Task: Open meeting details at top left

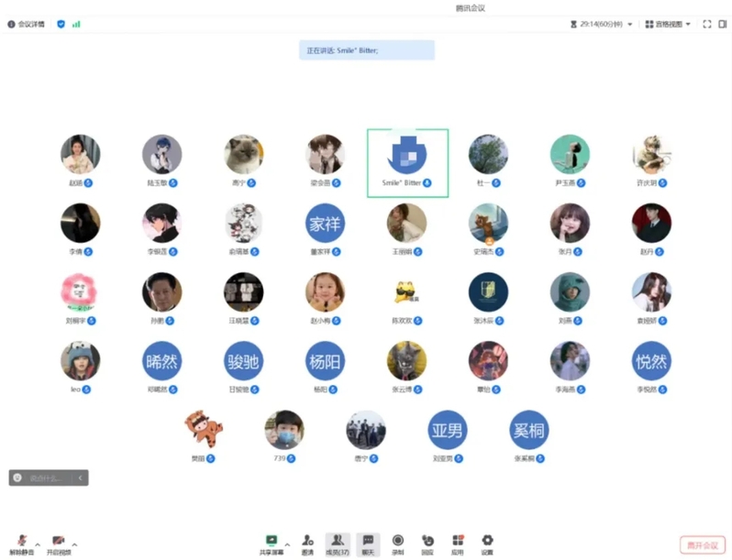Action: click(26, 25)
